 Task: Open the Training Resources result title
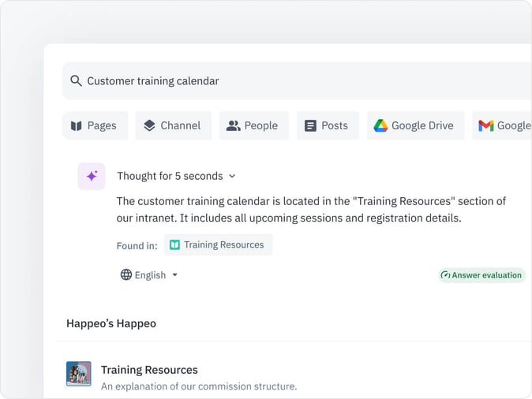(149, 370)
